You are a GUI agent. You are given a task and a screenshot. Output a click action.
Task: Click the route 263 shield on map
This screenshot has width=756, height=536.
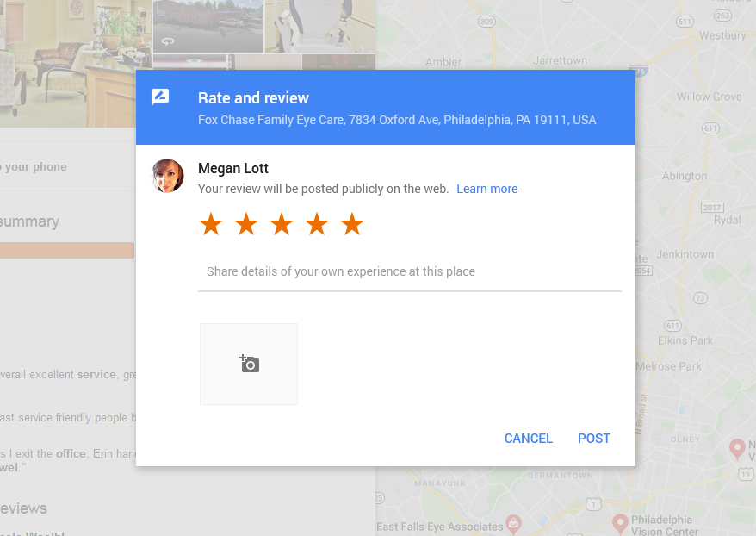(x=722, y=16)
